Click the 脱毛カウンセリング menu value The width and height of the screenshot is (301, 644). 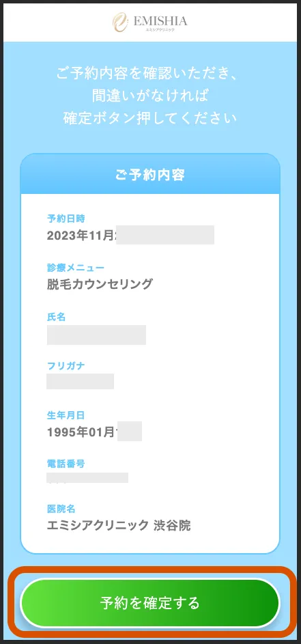(100, 284)
